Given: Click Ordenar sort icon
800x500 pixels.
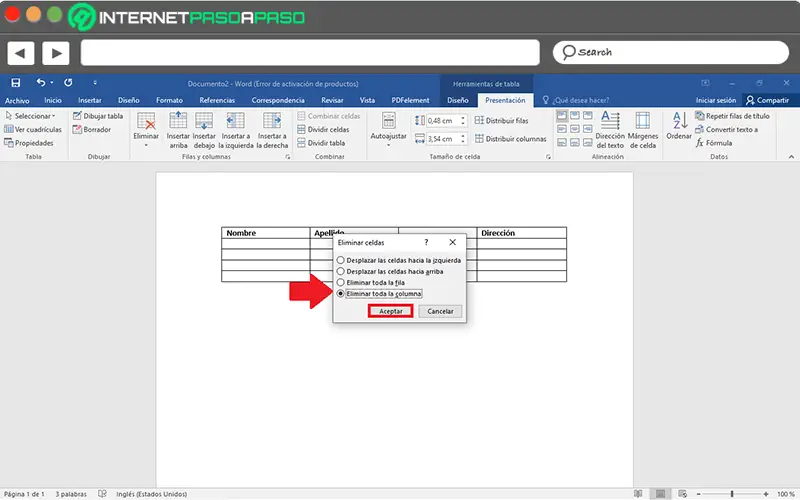Looking at the screenshot, I should coord(679,126).
